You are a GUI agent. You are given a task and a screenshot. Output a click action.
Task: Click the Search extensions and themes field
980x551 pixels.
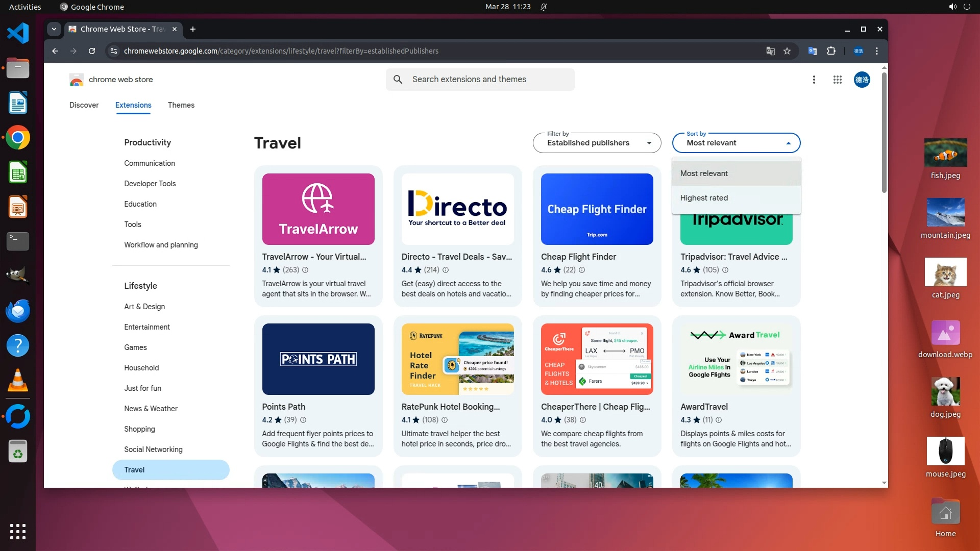click(x=480, y=80)
